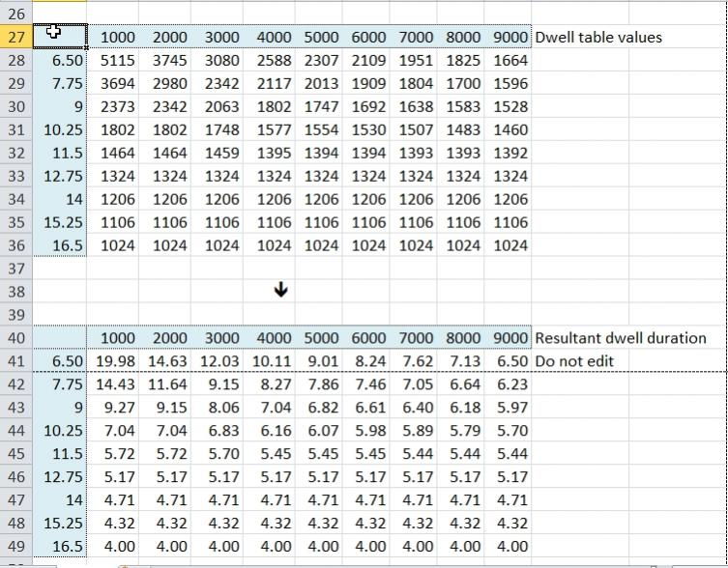Viewport: 728px width, 568px height.
Task: Click the cell with value 14.43
Action: click(118, 384)
